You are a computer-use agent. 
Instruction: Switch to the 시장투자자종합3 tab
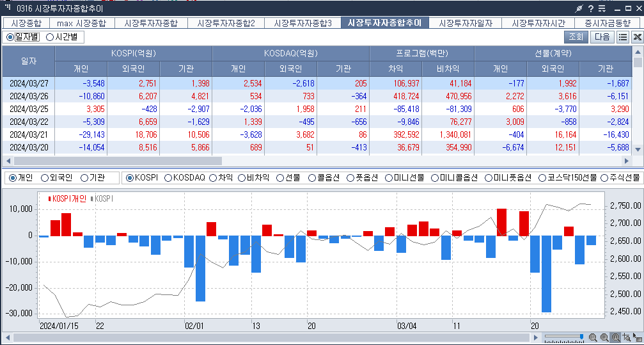click(x=302, y=23)
